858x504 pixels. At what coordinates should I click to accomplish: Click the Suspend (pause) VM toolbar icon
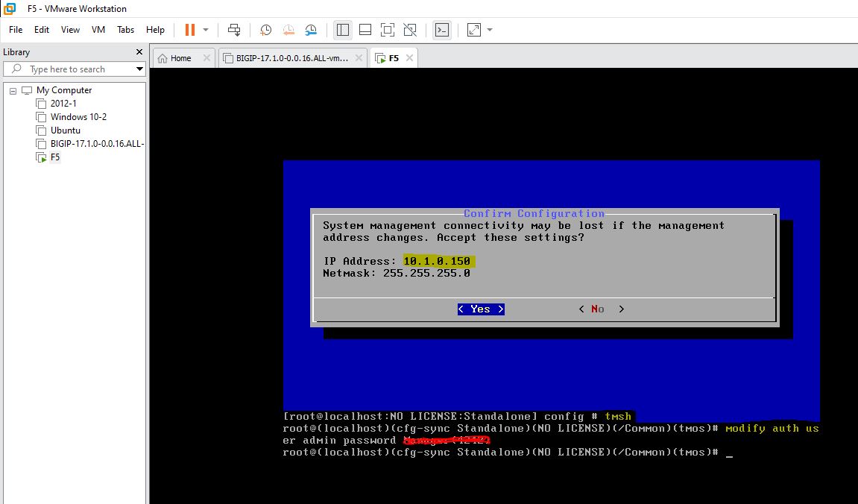(x=189, y=30)
